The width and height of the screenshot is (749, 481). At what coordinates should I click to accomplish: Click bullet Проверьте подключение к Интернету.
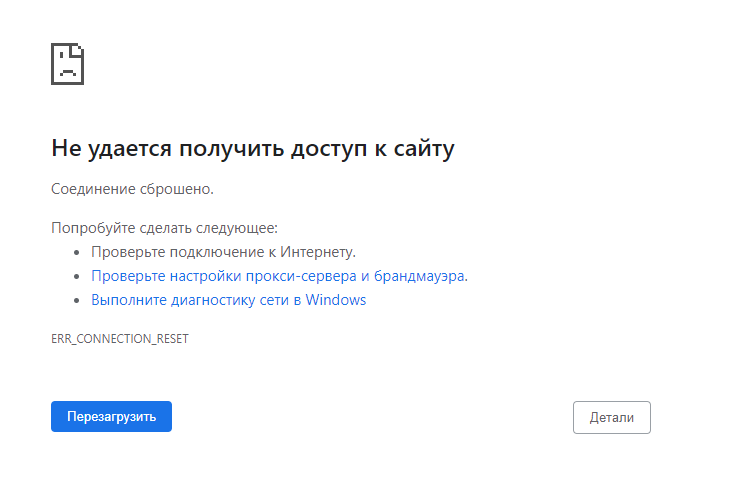click(223, 252)
